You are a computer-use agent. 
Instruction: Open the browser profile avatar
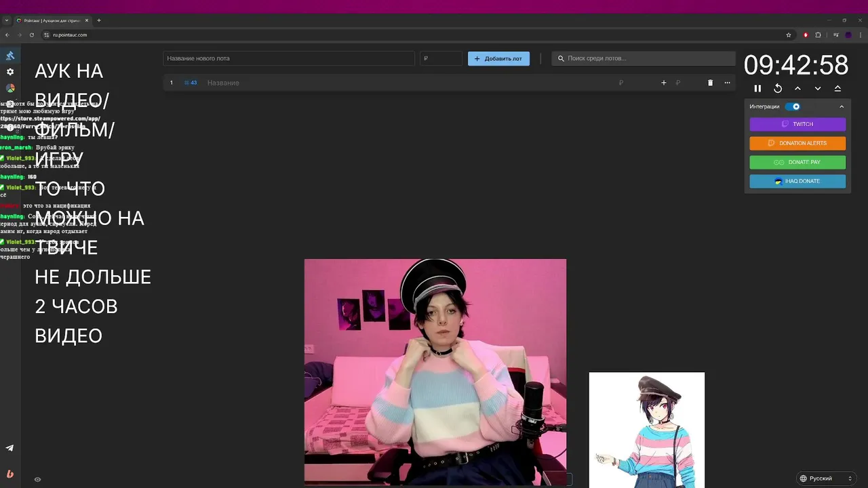click(848, 35)
